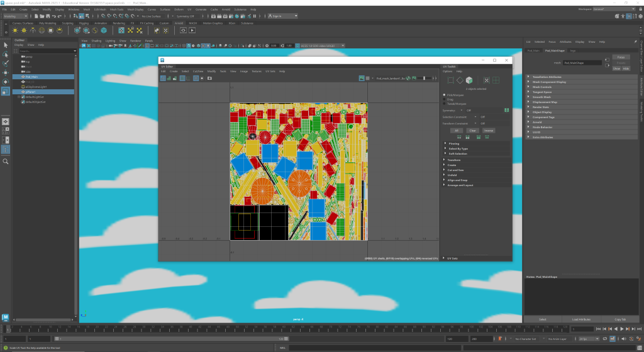The width and height of the screenshot is (644, 352).
Task: Open the Modeling workspace mode dropdown
Action: [15, 16]
